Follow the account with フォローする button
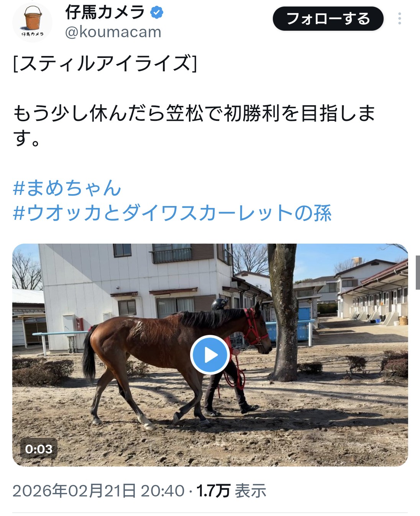 coord(328,18)
